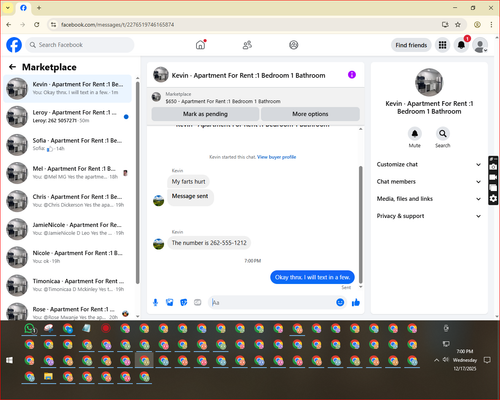The height and width of the screenshot is (400, 500).
Task: Record a voice clip microphone icon
Action: tap(155, 302)
